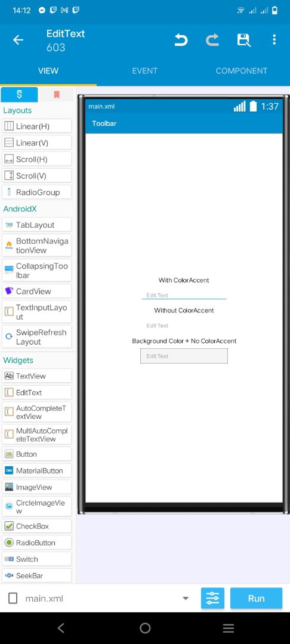Open the three-dot overflow menu

click(x=274, y=40)
